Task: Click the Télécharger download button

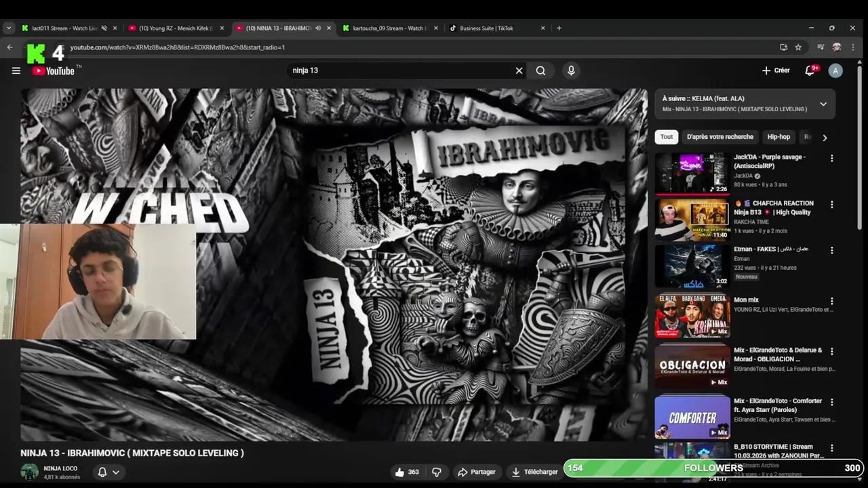Action: [534, 472]
